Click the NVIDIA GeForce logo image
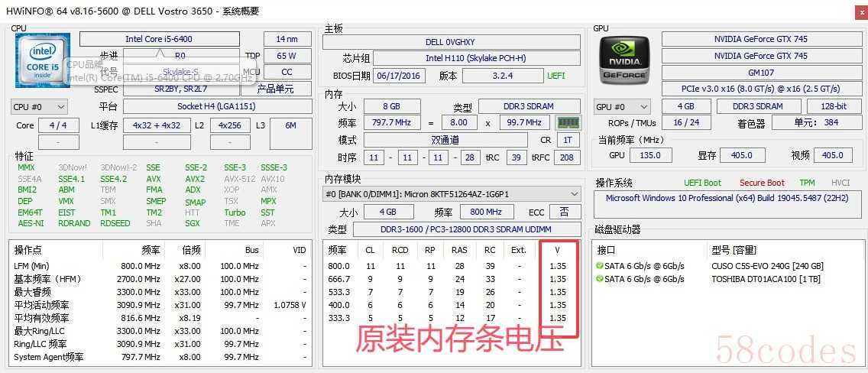868x373 pixels. tap(624, 59)
